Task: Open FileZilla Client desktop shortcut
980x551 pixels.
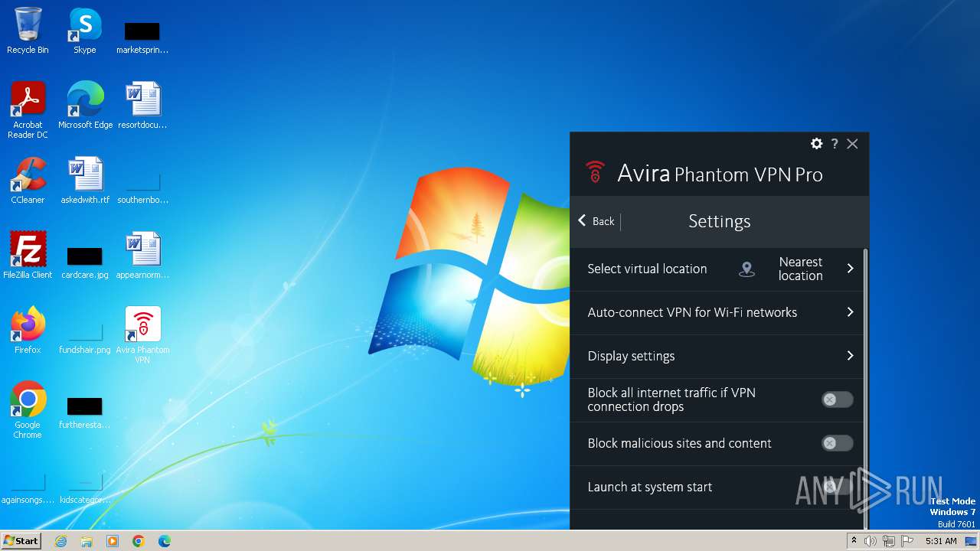Action: [28, 255]
